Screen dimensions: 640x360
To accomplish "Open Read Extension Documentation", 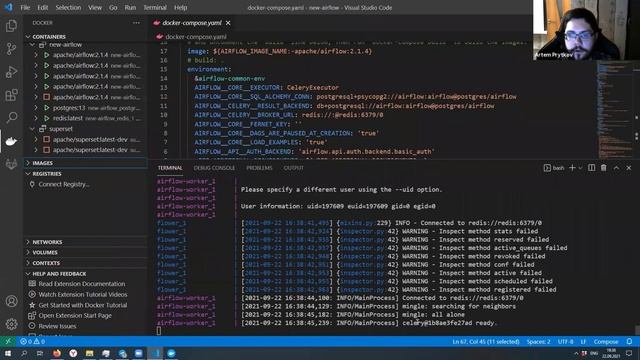I will click(x=82, y=284).
